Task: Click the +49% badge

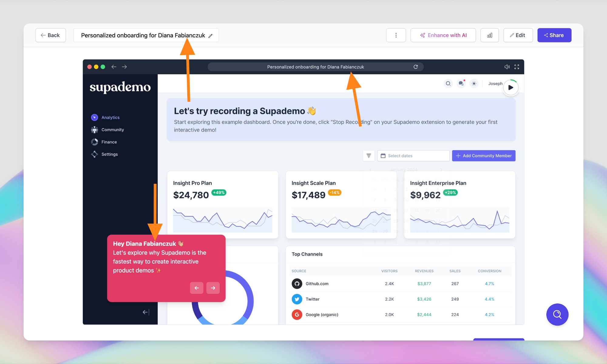Action: pyautogui.click(x=219, y=192)
